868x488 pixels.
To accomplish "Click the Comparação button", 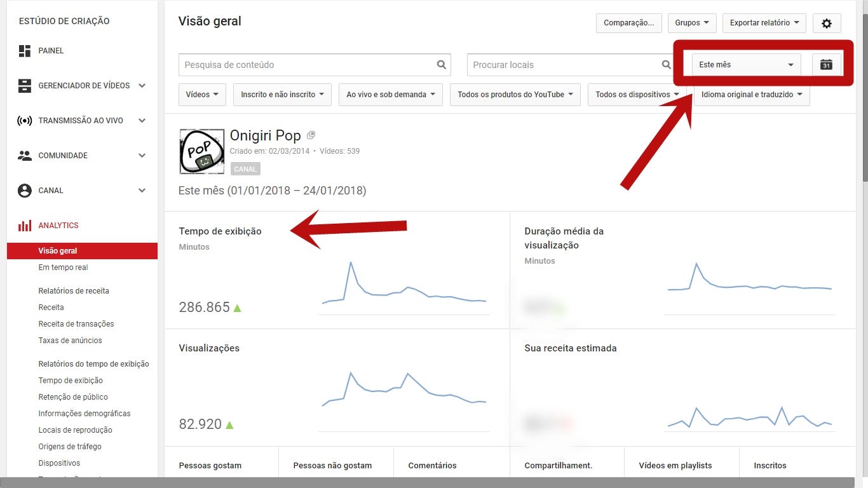I will click(629, 23).
